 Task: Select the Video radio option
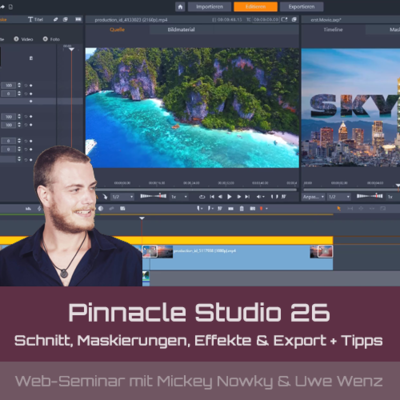coord(23,39)
